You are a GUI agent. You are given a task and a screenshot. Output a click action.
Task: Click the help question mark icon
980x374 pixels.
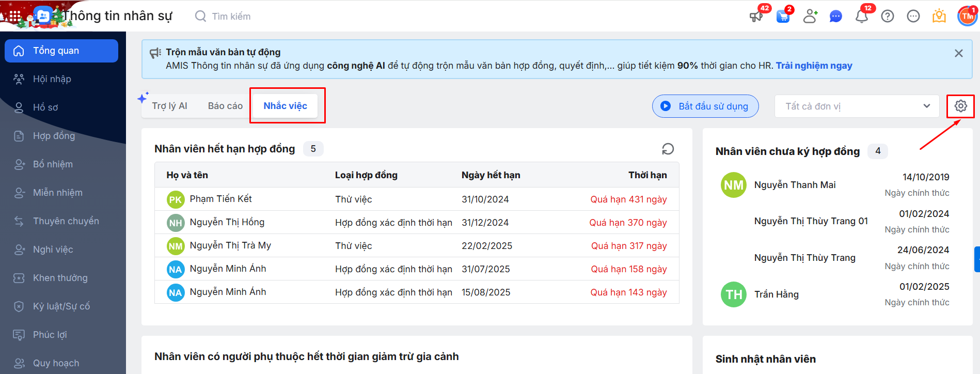coord(887,17)
